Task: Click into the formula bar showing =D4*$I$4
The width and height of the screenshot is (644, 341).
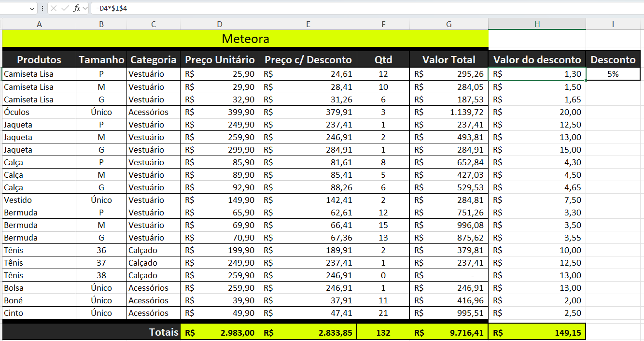Action: point(367,8)
